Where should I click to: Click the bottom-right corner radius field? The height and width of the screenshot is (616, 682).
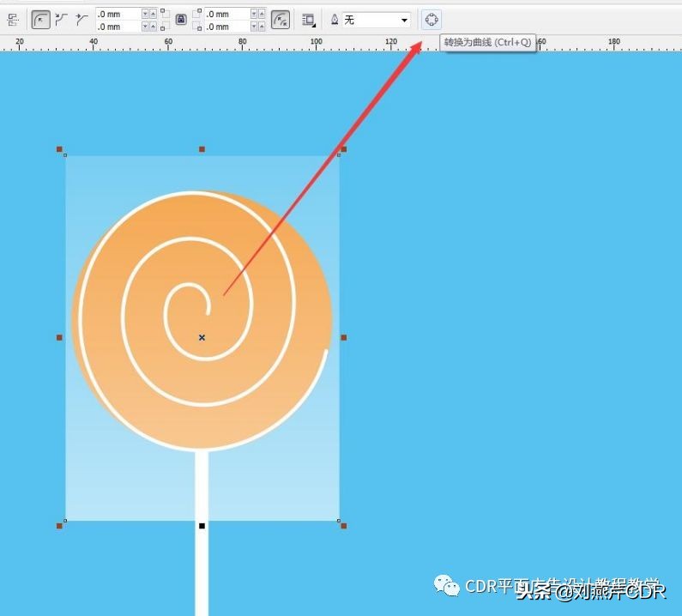coord(227,27)
